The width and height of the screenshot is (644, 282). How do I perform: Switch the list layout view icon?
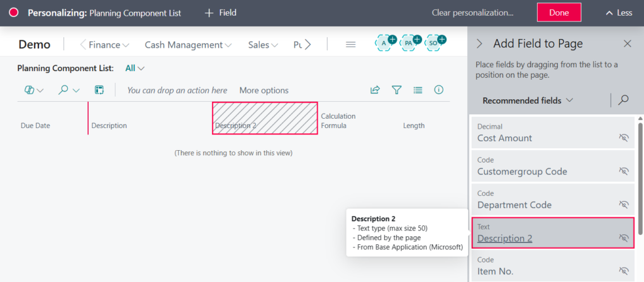(x=418, y=90)
